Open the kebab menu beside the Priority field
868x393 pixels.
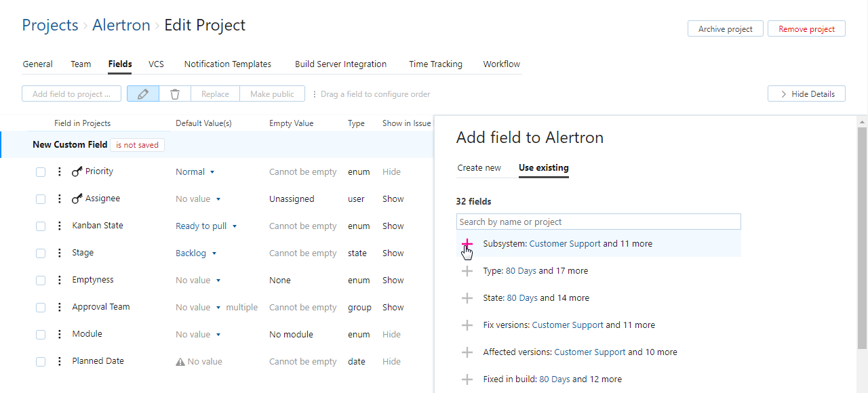click(x=59, y=171)
